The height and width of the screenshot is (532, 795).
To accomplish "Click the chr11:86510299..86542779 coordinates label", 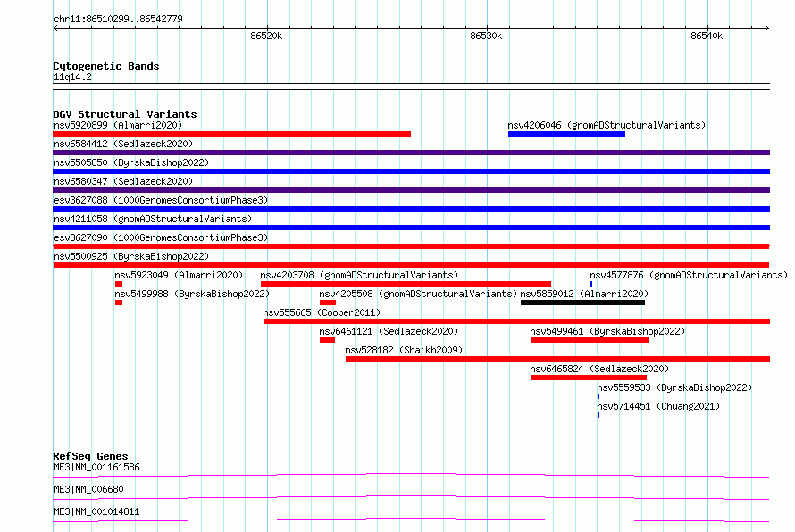I will click(118, 19).
